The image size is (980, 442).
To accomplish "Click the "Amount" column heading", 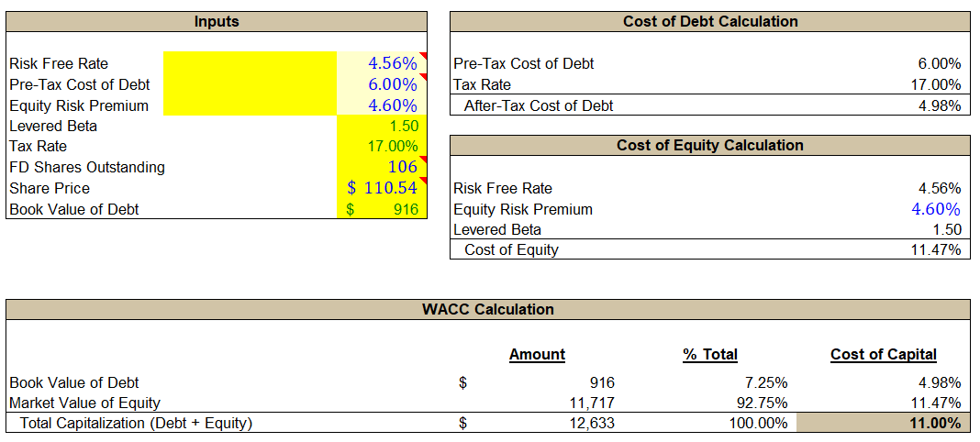I will click(537, 355).
